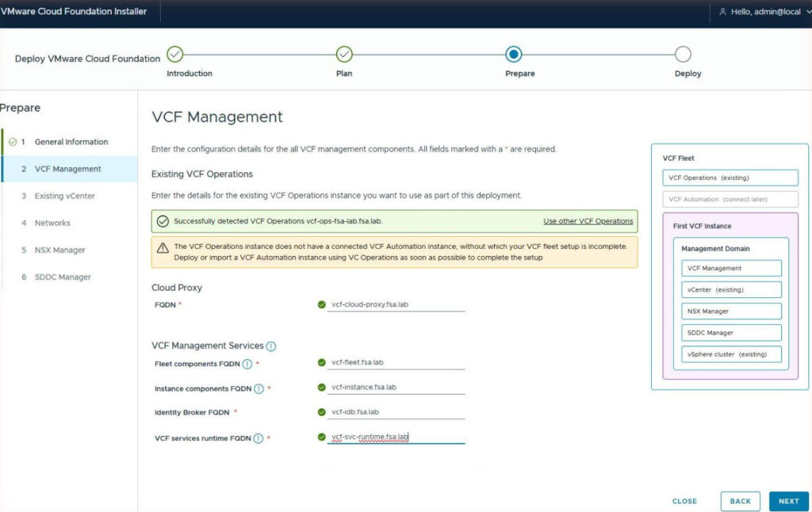Open VCF Management step in sidebar
This screenshot has width=812, height=512.
tap(70, 169)
